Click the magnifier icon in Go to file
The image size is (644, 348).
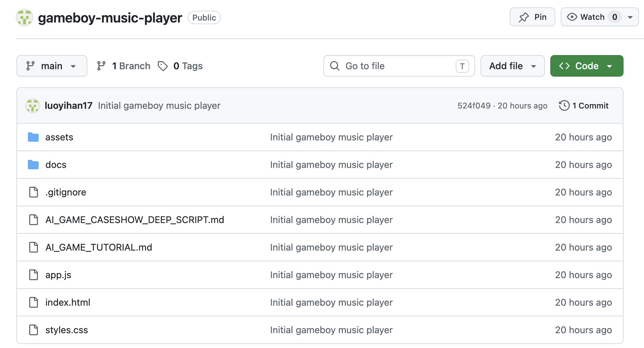tap(335, 66)
